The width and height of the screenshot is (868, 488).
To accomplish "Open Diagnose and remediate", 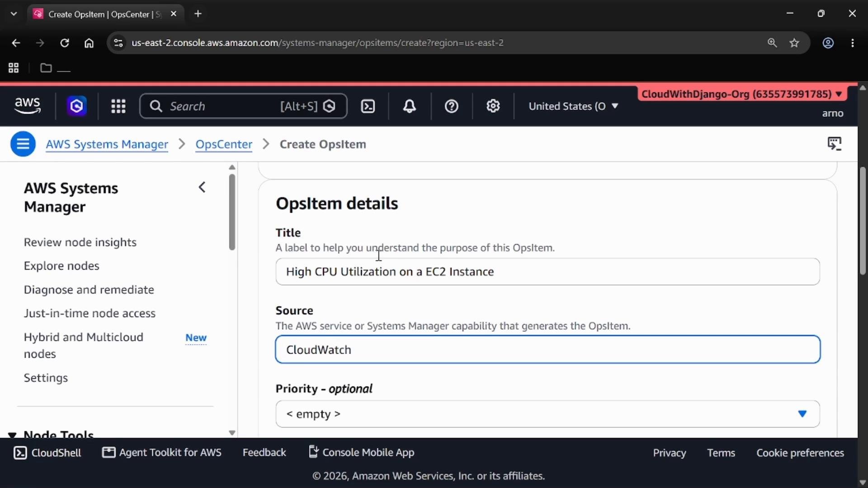I will (89, 290).
